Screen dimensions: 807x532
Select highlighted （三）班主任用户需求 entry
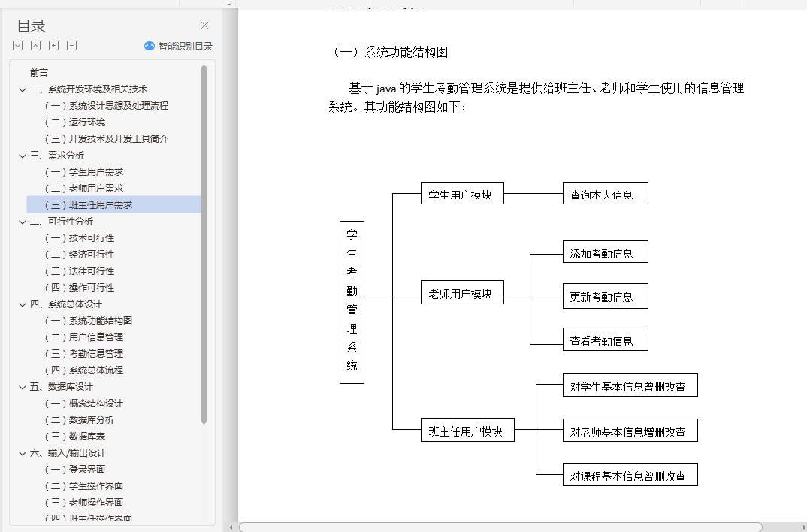click(x=113, y=204)
